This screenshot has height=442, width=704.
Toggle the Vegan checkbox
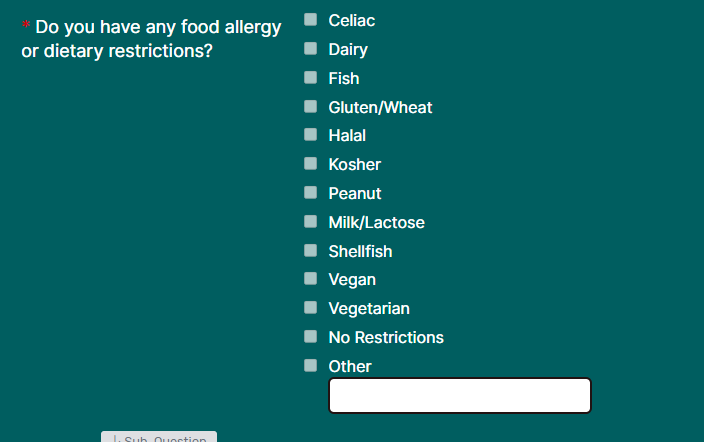tap(311, 279)
